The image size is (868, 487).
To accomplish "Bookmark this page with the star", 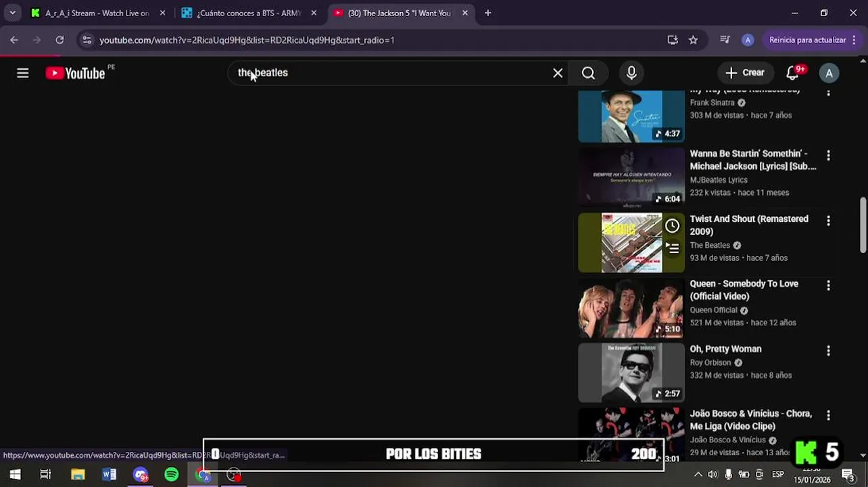I will click(x=693, y=40).
